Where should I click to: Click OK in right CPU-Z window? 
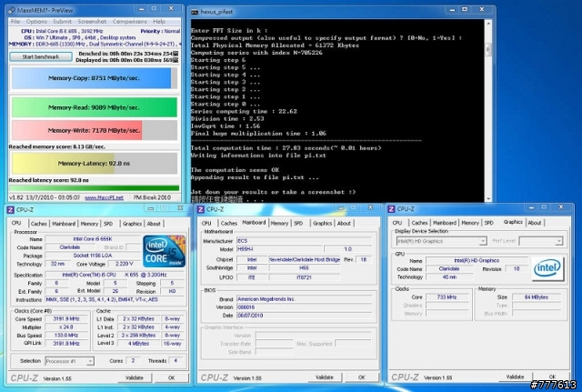[552, 377]
